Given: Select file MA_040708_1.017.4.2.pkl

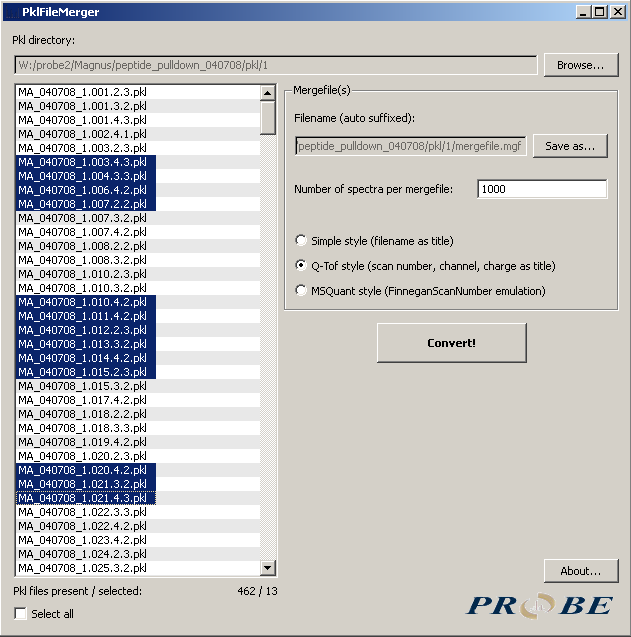Looking at the screenshot, I should tap(82, 400).
